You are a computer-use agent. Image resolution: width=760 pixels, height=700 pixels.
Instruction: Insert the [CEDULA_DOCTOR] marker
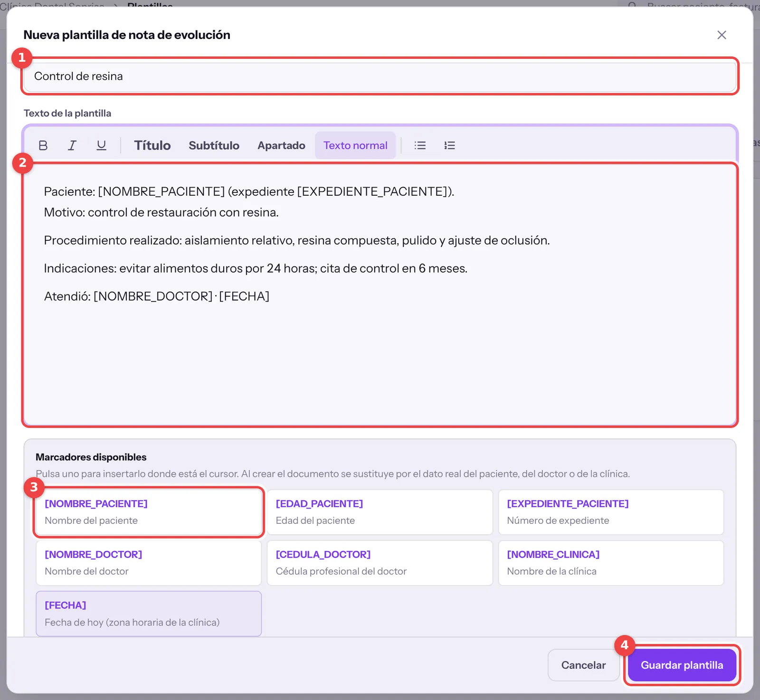(380, 563)
